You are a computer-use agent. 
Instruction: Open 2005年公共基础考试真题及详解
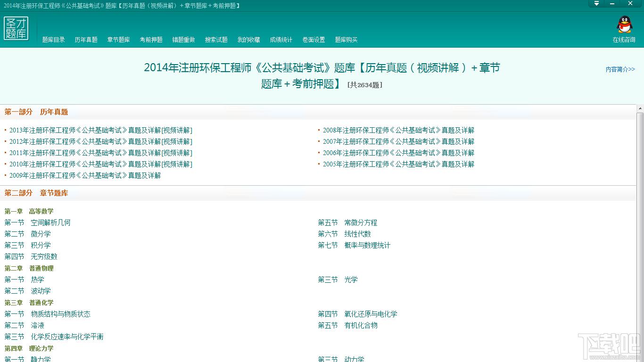click(x=398, y=164)
